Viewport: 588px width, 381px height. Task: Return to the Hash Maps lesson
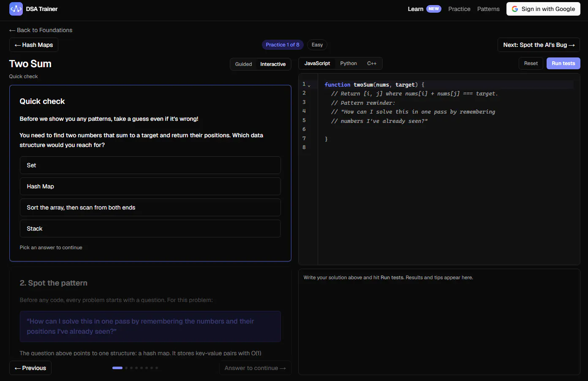pos(34,45)
